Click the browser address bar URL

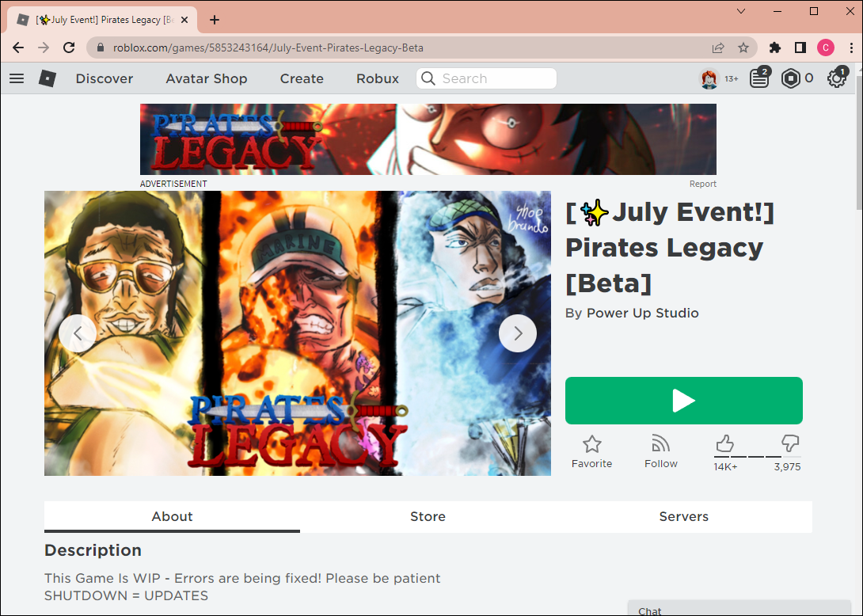pos(268,48)
